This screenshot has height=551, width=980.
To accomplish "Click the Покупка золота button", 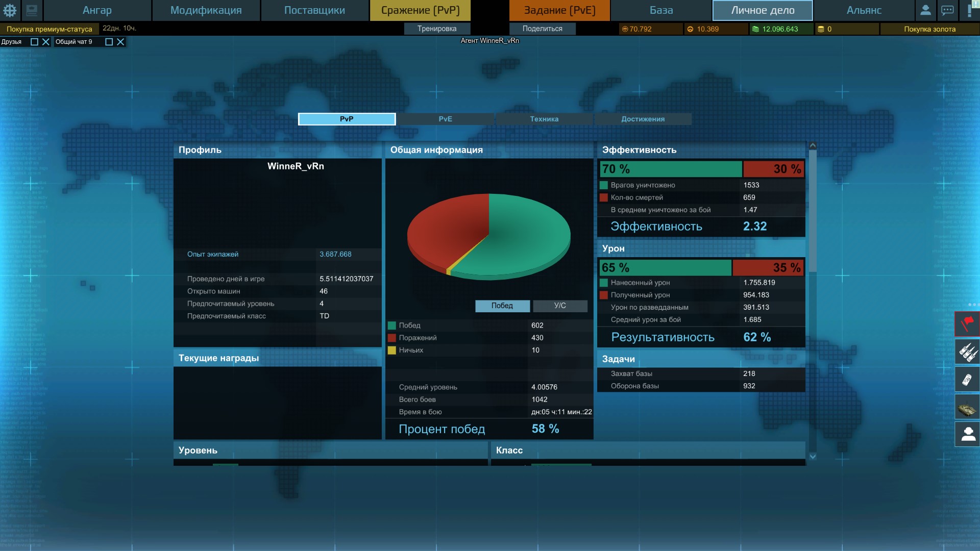I will [x=929, y=29].
